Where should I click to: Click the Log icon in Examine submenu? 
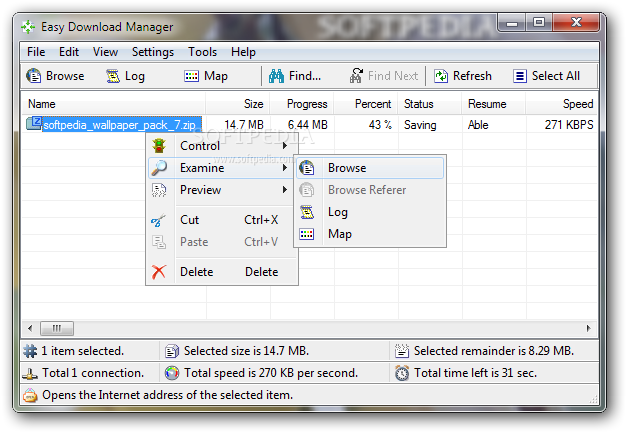[x=307, y=212]
